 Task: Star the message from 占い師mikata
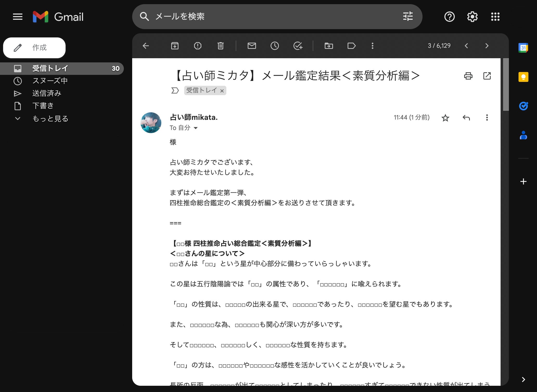445,118
